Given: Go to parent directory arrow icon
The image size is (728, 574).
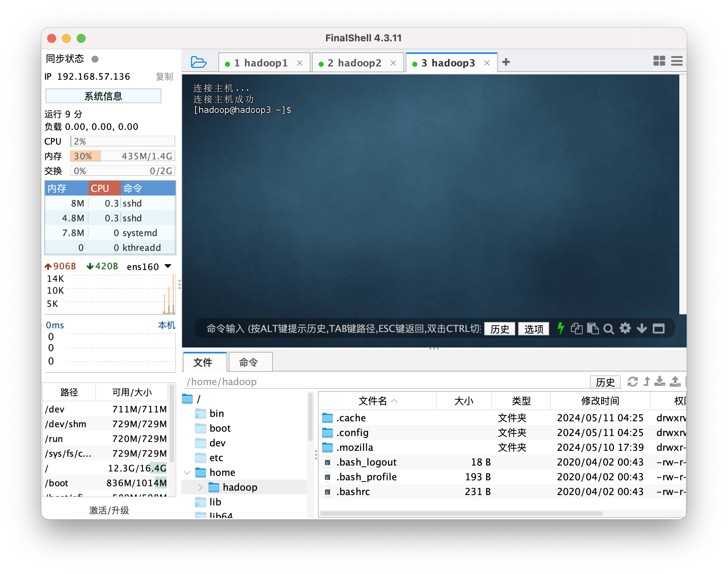Looking at the screenshot, I should pyautogui.click(x=646, y=381).
